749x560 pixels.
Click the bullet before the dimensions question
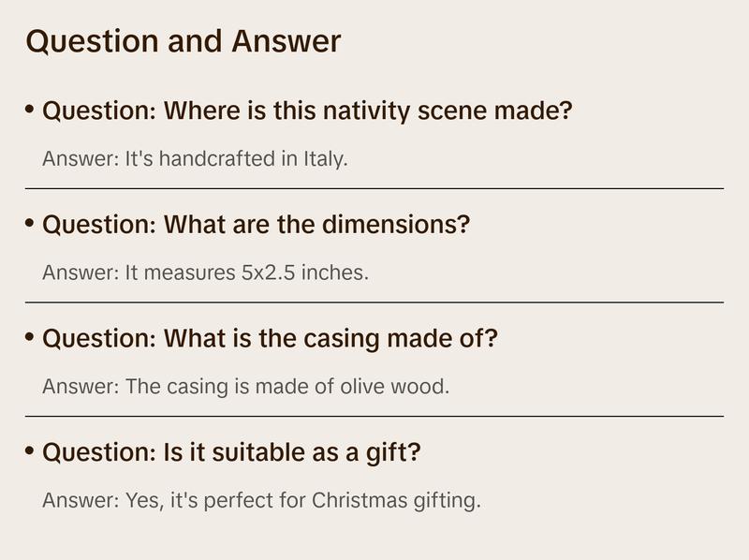31,224
